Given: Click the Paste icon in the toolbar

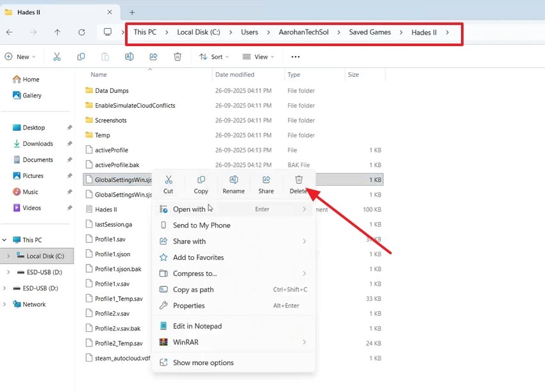Looking at the screenshot, I should [105, 56].
